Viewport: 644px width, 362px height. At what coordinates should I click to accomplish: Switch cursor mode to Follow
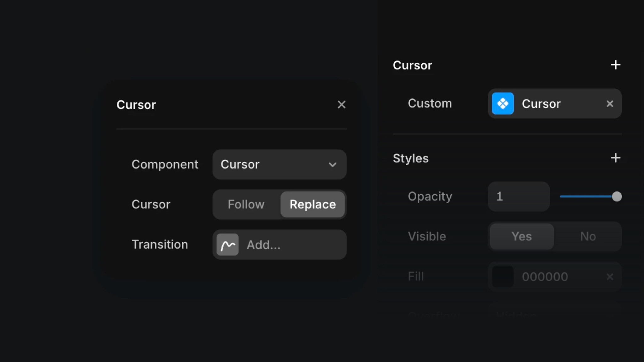(x=246, y=204)
